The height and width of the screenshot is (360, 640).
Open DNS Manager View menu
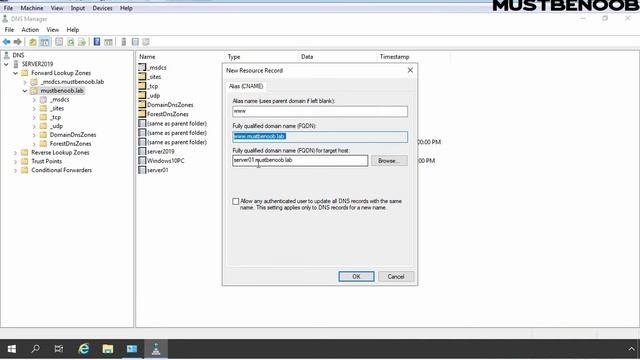(x=52, y=30)
